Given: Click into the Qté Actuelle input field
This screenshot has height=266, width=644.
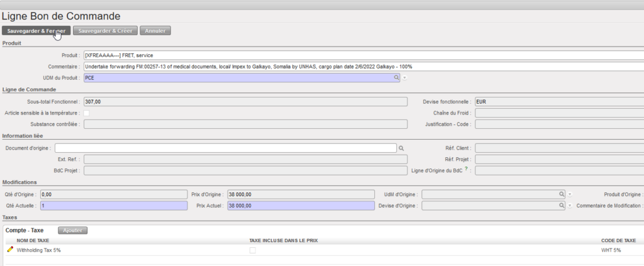Looking at the screenshot, I should coord(114,206).
